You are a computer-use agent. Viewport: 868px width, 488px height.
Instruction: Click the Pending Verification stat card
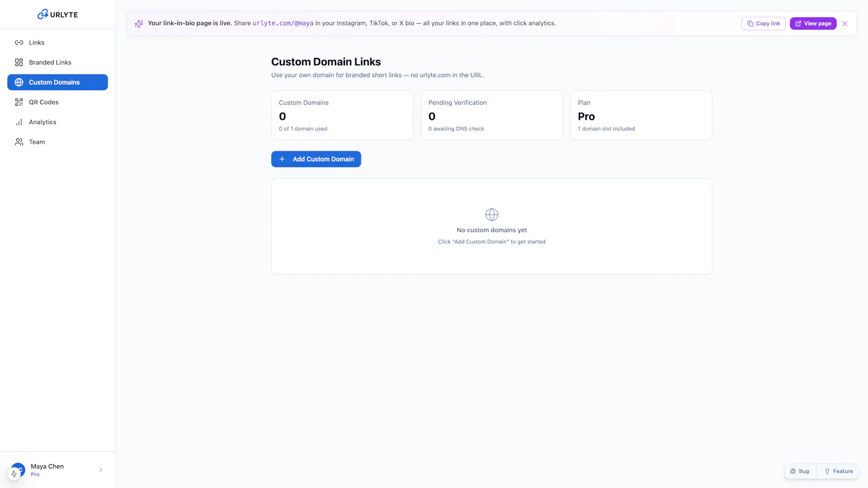tap(492, 115)
